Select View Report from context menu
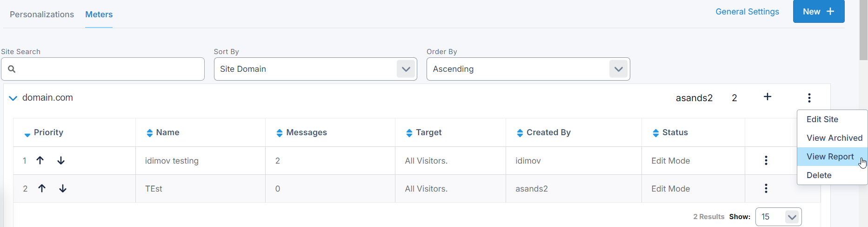The width and height of the screenshot is (868, 227). click(830, 157)
